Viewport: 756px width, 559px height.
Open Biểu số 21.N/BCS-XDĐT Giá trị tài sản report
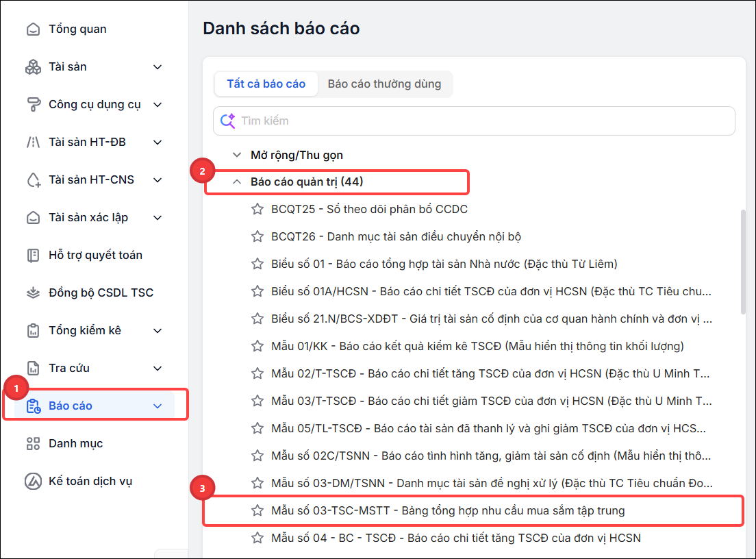(492, 319)
